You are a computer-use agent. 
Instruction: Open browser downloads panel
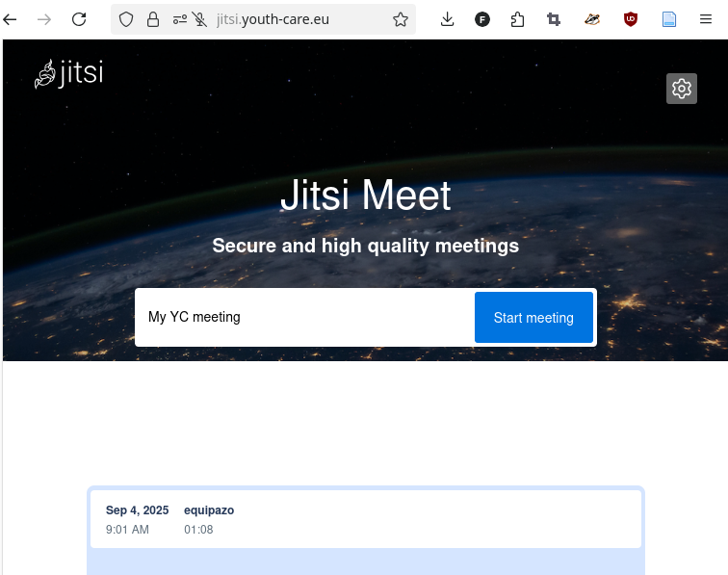[447, 19]
